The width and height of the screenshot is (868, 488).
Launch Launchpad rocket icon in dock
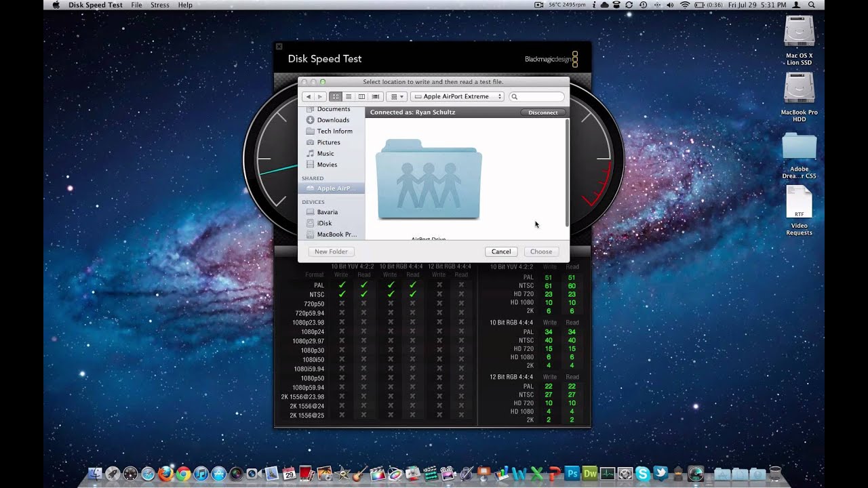pyautogui.click(x=113, y=473)
